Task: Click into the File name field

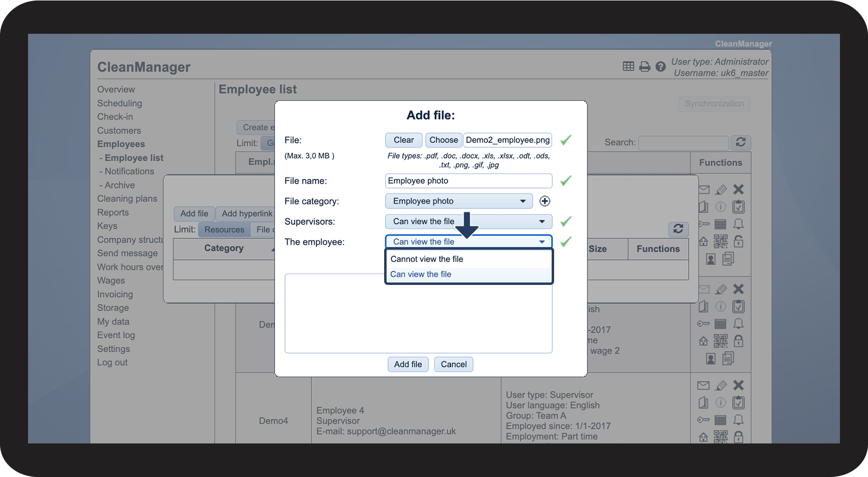Action: point(469,181)
